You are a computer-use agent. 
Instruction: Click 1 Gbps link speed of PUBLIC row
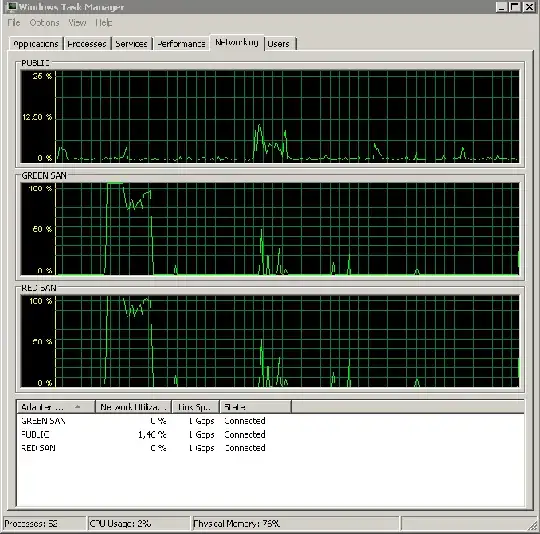tap(201, 435)
